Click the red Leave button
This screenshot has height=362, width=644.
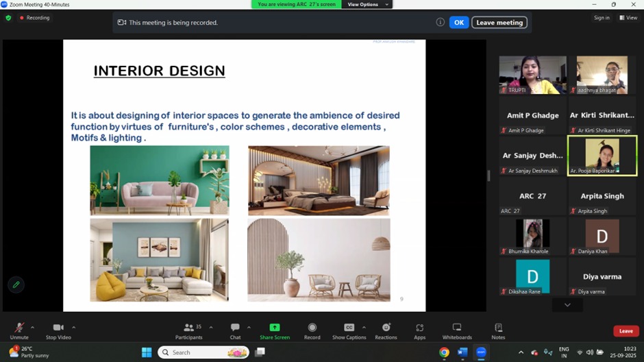pos(626,331)
